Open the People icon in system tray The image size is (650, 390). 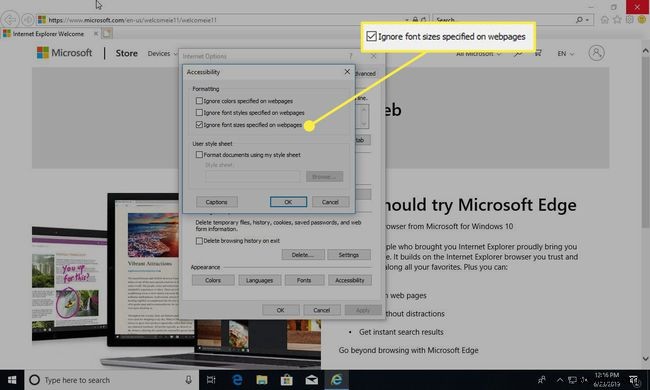tap(542, 380)
